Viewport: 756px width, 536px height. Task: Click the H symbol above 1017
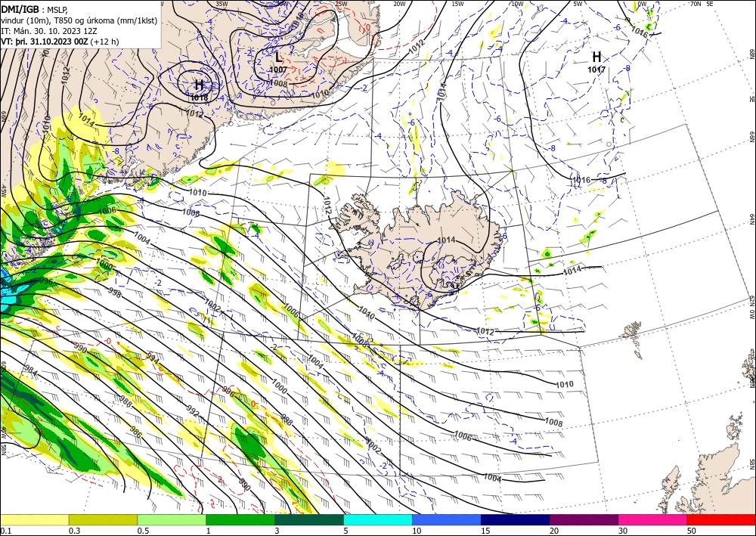click(x=596, y=57)
